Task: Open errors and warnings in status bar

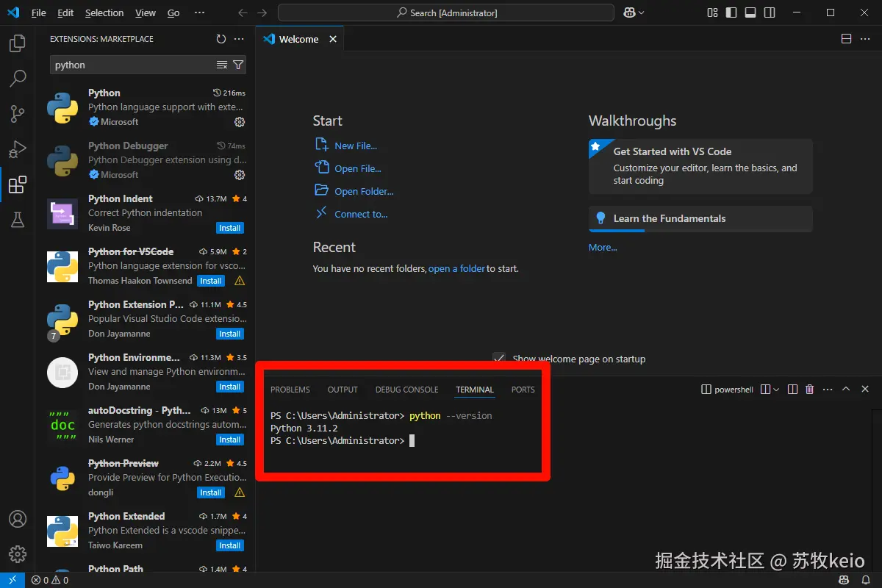Action: (x=49, y=580)
